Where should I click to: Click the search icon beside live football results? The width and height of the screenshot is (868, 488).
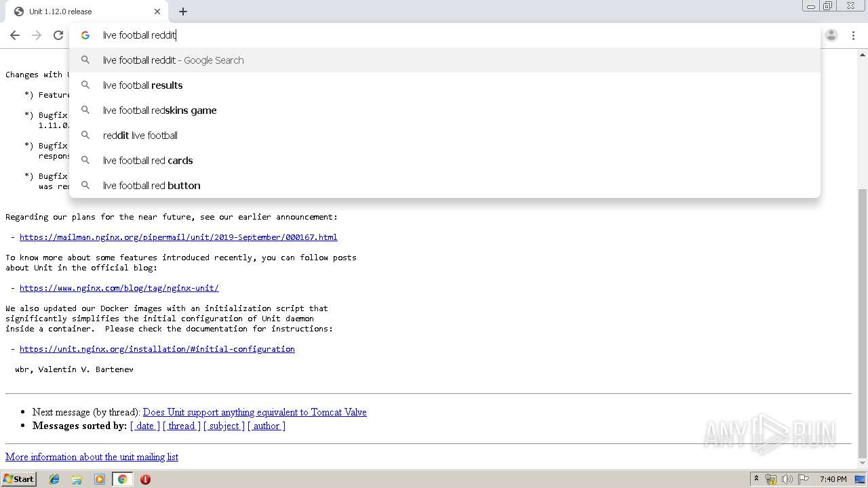(x=85, y=85)
